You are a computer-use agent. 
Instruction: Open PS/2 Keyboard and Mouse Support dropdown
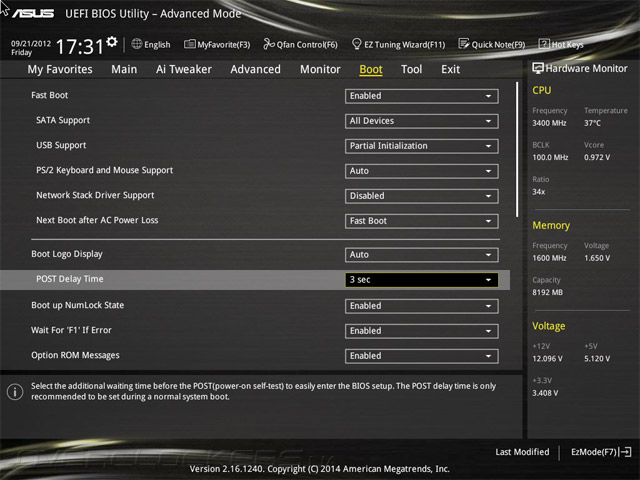tap(422, 171)
